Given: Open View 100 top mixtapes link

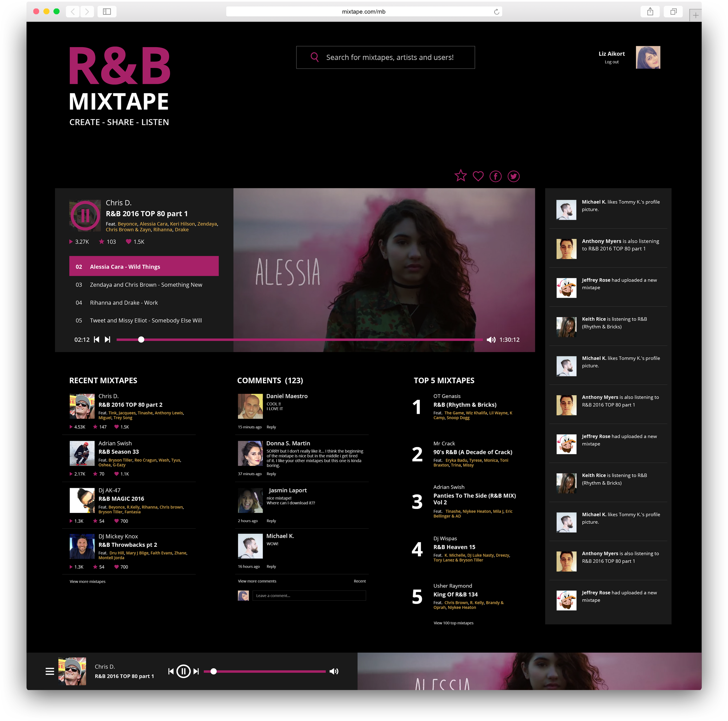Looking at the screenshot, I should click(x=453, y=623).
